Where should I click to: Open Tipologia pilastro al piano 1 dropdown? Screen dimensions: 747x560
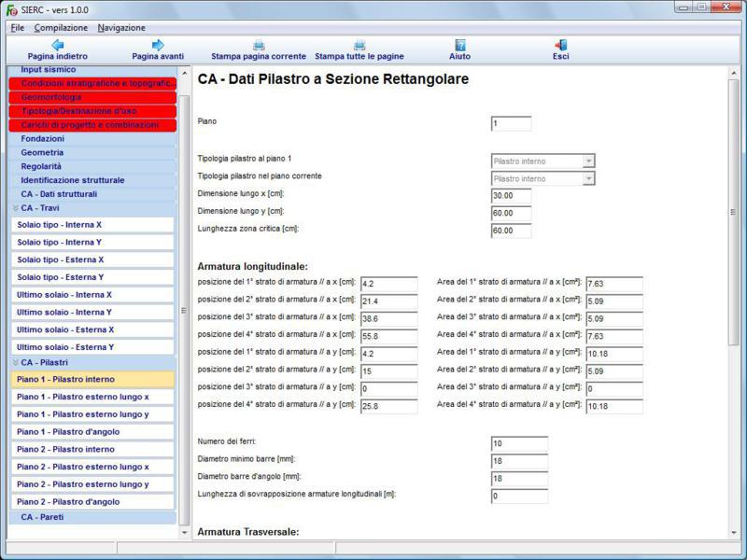coord(589,161)
